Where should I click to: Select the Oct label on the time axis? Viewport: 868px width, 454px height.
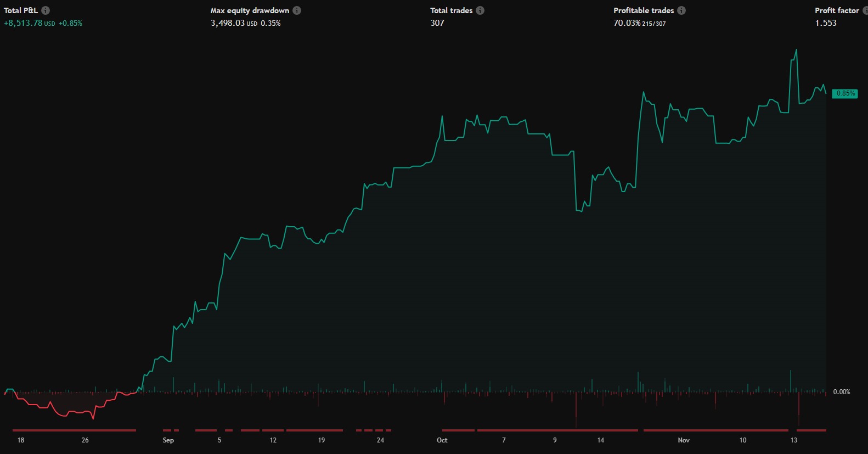pyautogui.click(x=442, y=440)
